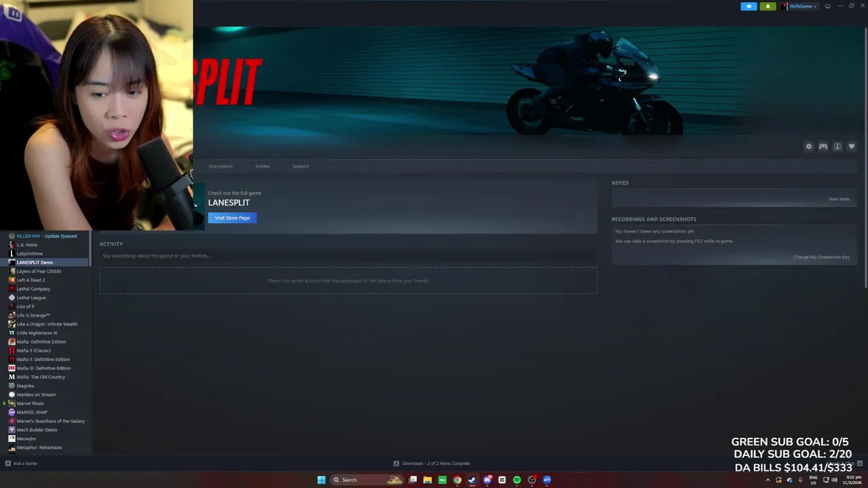Viewport: 868px width, 488px height.
Task: Click New Note in Notes panel
Action: click(839, 199)
